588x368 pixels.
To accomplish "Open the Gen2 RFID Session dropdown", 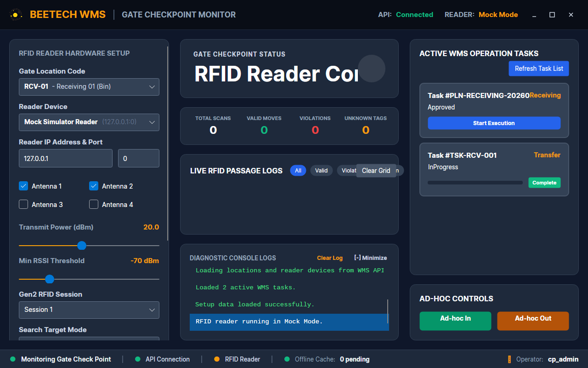I will 89,310.
